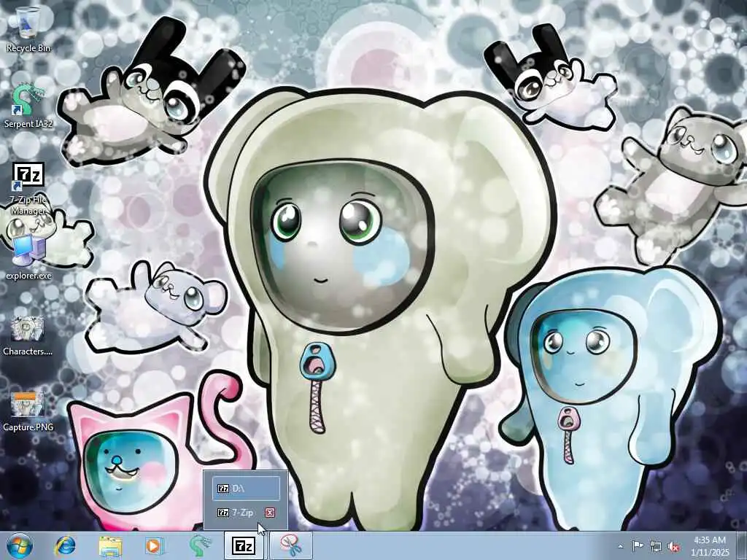
Task: Click the Recycle Bin label text
Action: coord(28,47)
